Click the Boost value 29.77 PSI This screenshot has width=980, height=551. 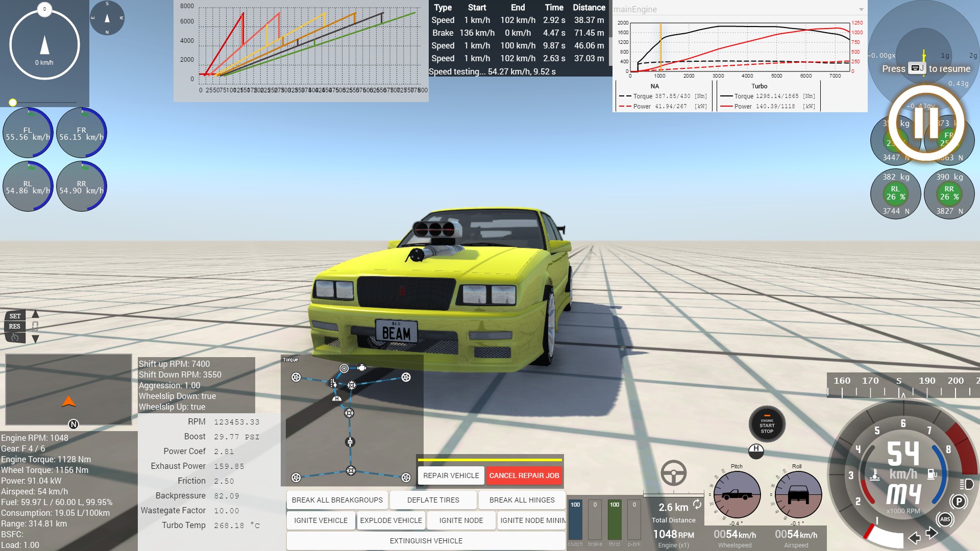pos(237,437)
